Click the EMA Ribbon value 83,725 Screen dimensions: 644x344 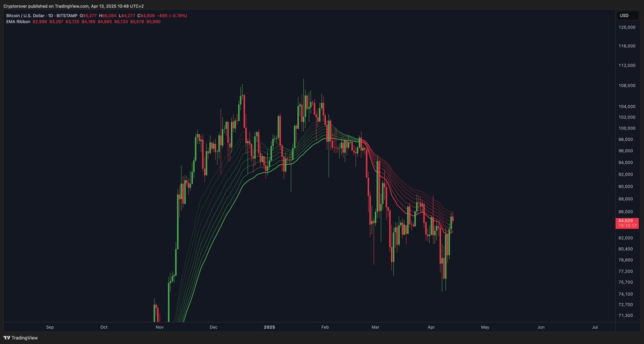[x=72, y=21]
